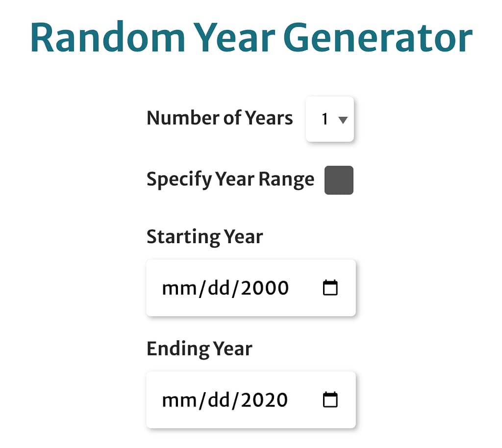
Task: Click the arrow in the Number of Years selector
Action: click(x=343, y=120)
